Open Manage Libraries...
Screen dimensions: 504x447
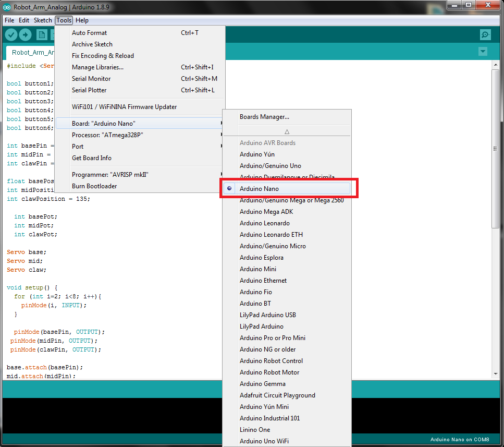coord(140,67)
